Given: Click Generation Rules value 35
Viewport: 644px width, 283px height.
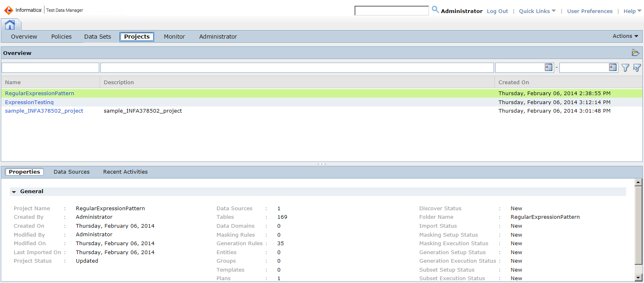Looking at the screenshot, I should point(281,244).
